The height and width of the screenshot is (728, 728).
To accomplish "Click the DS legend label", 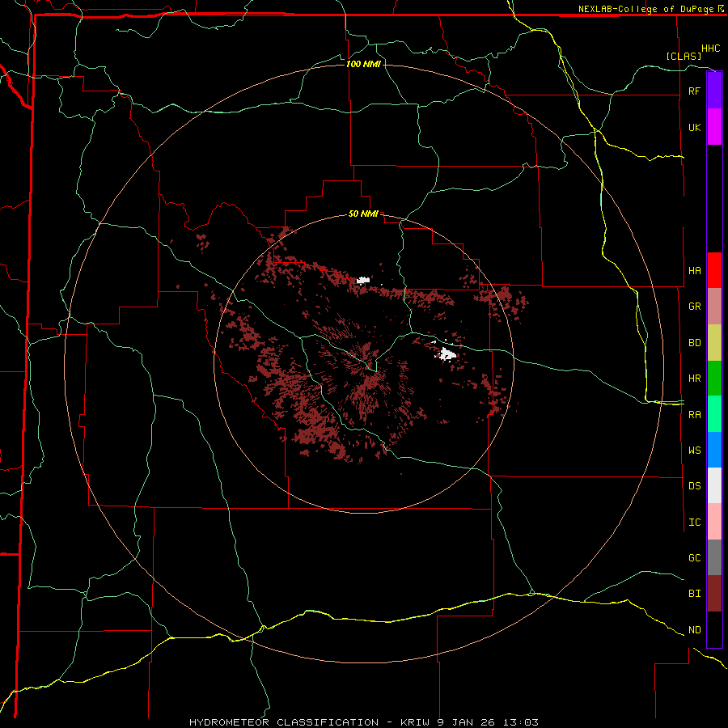I will 694,486.
